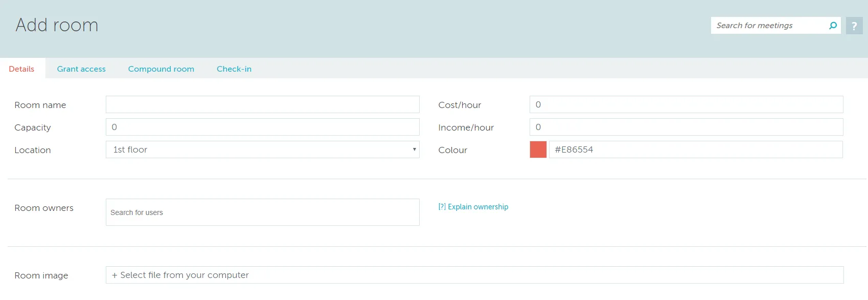Open the Grant access tab
The image size is (868, 300).
pyautogui.click(x=81, y=69)
